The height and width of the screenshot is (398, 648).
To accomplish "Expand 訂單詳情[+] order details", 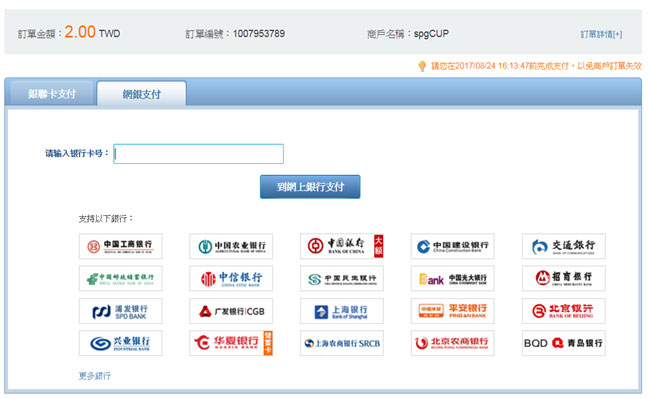I will point(601,34).
